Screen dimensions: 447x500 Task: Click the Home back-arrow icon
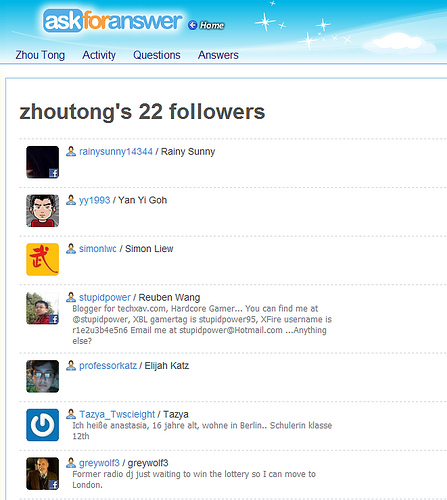click(193, 25)
